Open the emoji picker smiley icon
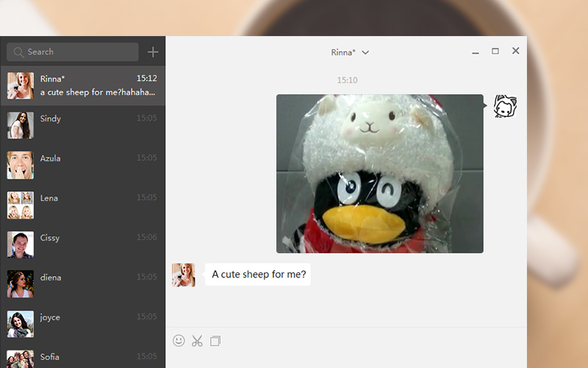This screenshot has width=588, height=368. 179,341
